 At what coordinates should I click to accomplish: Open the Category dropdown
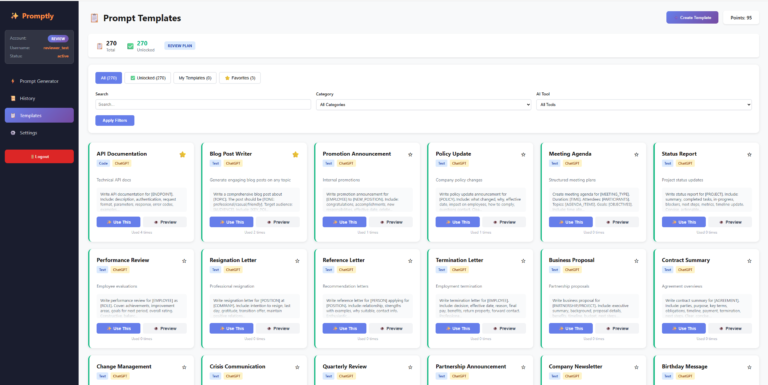(424, 105)
